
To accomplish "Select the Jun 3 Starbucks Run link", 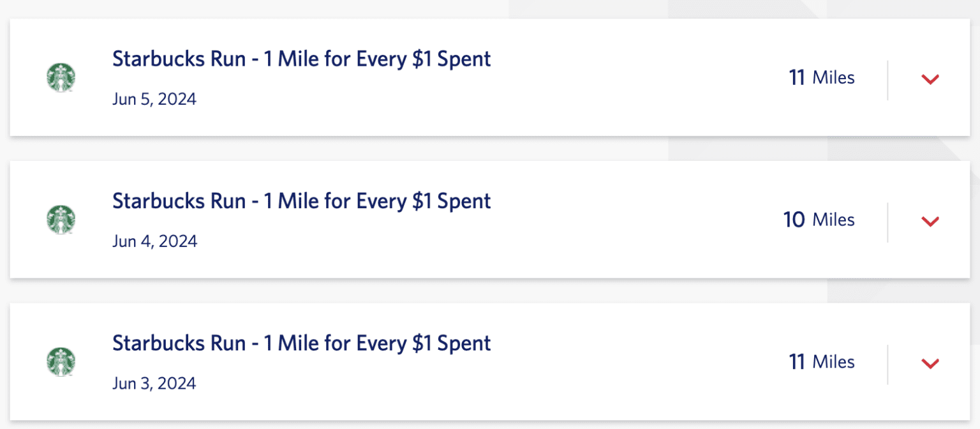I will pyautogui.click(x=302, y=343).
